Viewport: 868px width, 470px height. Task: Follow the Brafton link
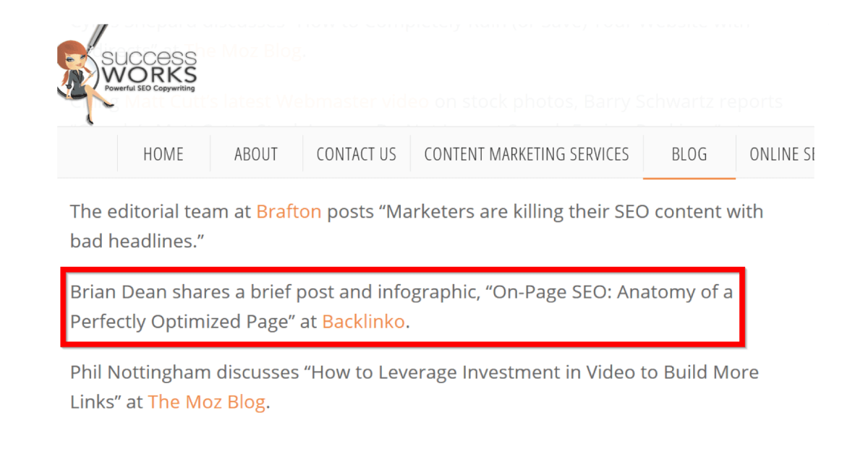289,212
